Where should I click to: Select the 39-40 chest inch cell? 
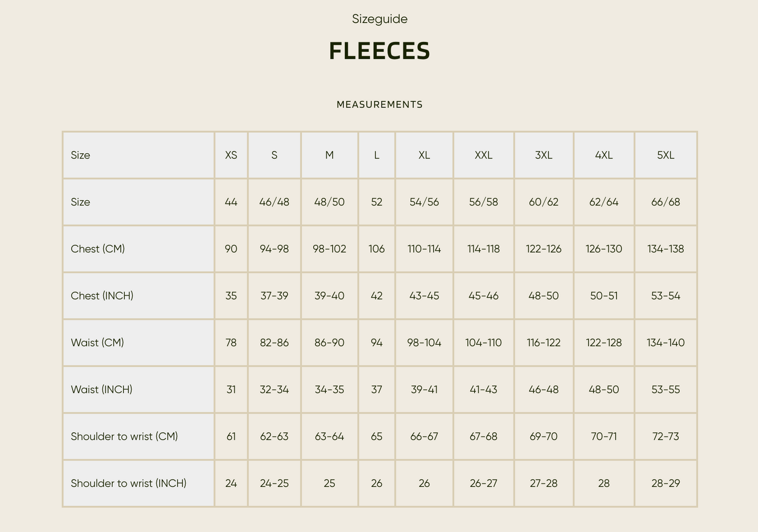[329, 296]
